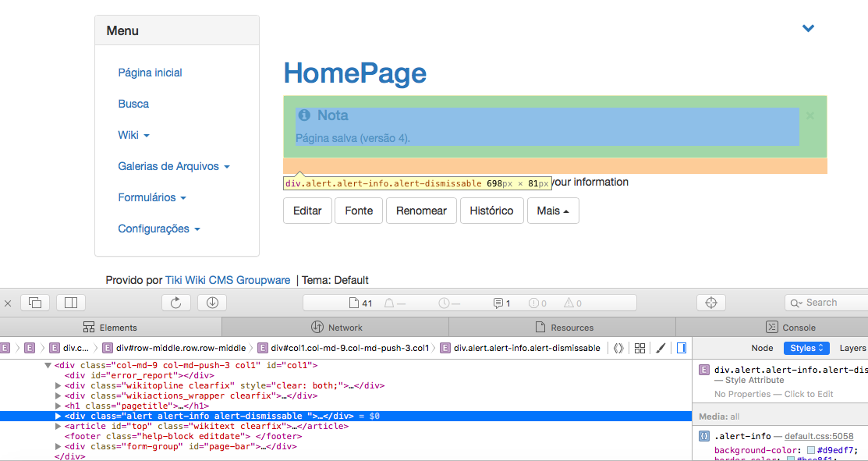Click the download web archive icon
This screenshot has width=868, height=461.
[x=213, y=303]
